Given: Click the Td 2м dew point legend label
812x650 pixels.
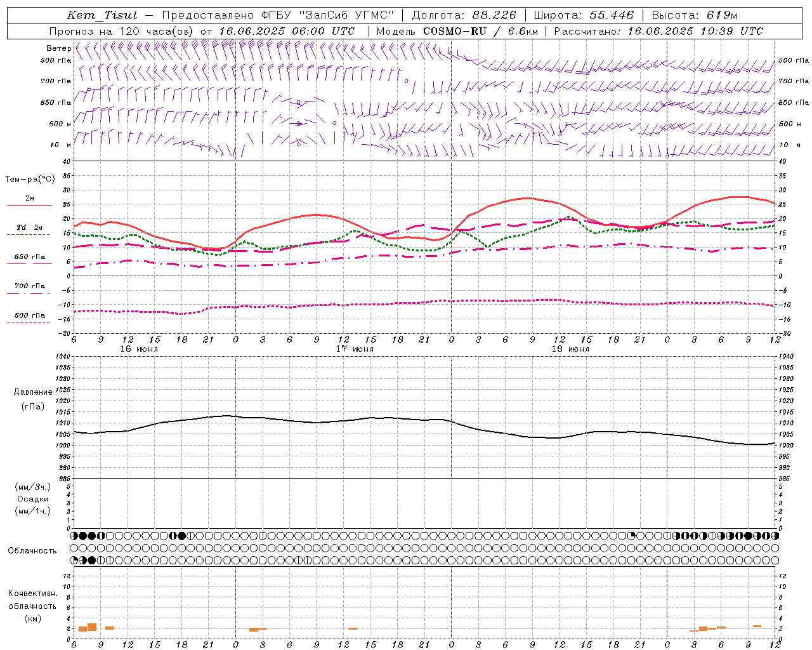Looking at the screenshot, I should click(29, 227).
